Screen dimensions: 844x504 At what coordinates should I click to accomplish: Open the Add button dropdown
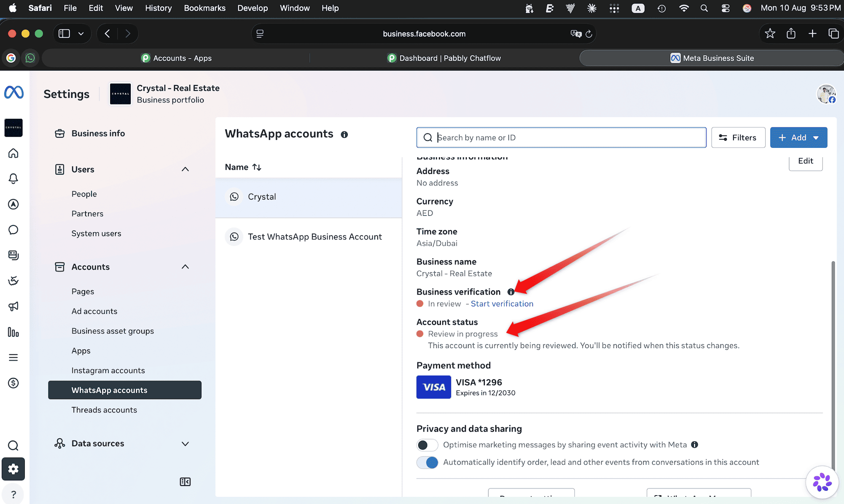click(798, 137)
